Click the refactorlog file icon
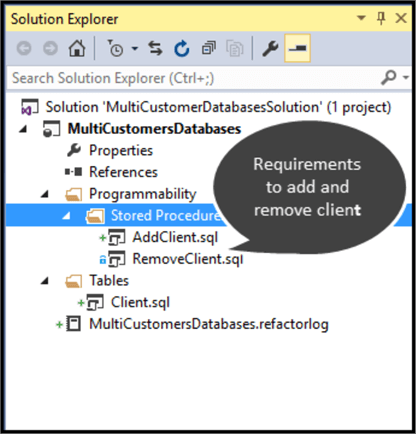The height and width of the screenshot is (434, 416). tap(74, 324)
